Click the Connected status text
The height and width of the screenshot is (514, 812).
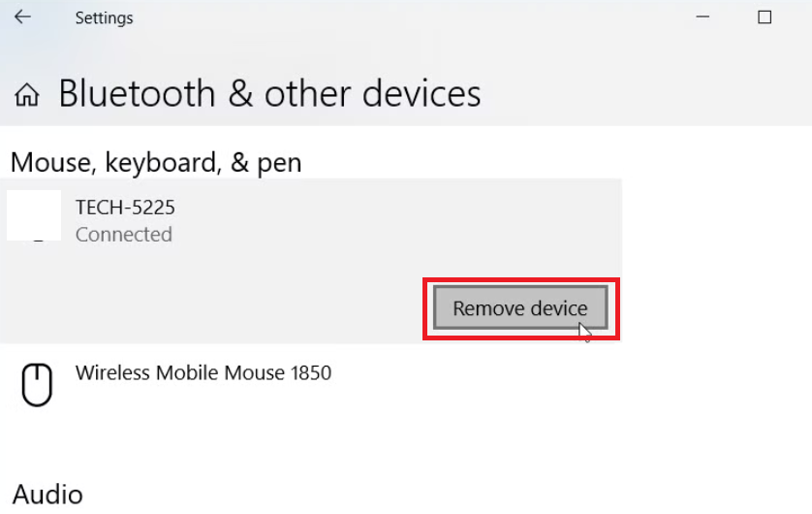[x=124, y=235]
